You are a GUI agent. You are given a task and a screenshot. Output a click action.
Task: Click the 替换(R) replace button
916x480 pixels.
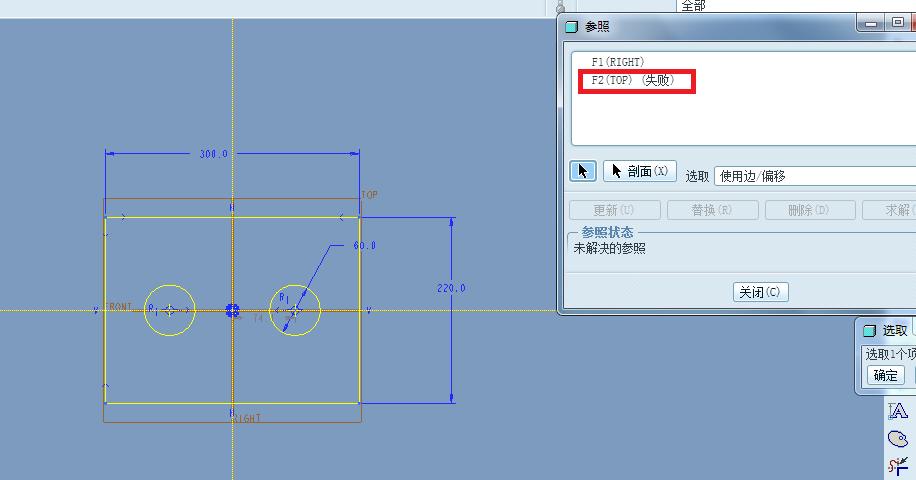[713, 210]
